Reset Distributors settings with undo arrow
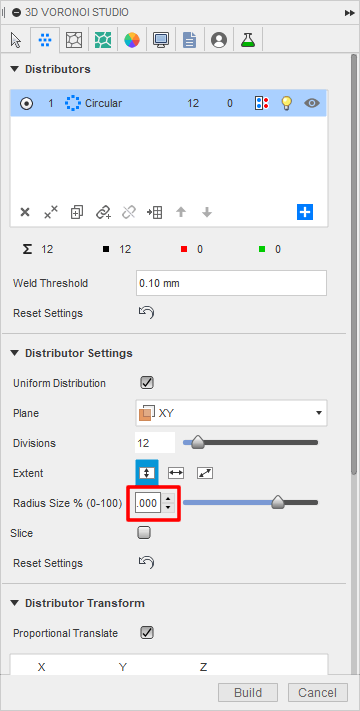Screen dimensions: 360x711 146,313
